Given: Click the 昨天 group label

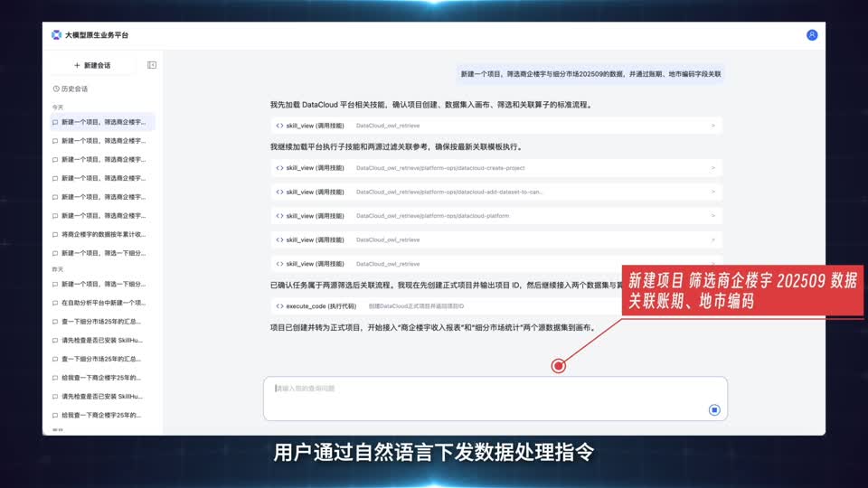Looking at the screenshot, I should [x=58, y=269].
